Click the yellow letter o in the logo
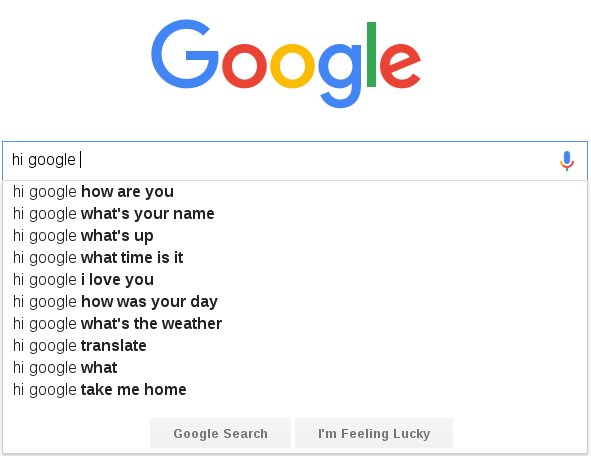 click(292, 66)
